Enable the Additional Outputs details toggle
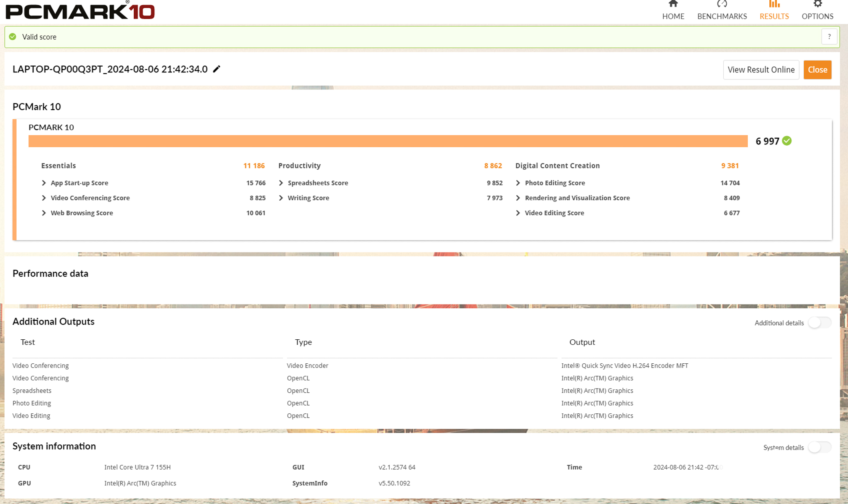The width and height of the screenshot is (848, 504). pos(818,323)
